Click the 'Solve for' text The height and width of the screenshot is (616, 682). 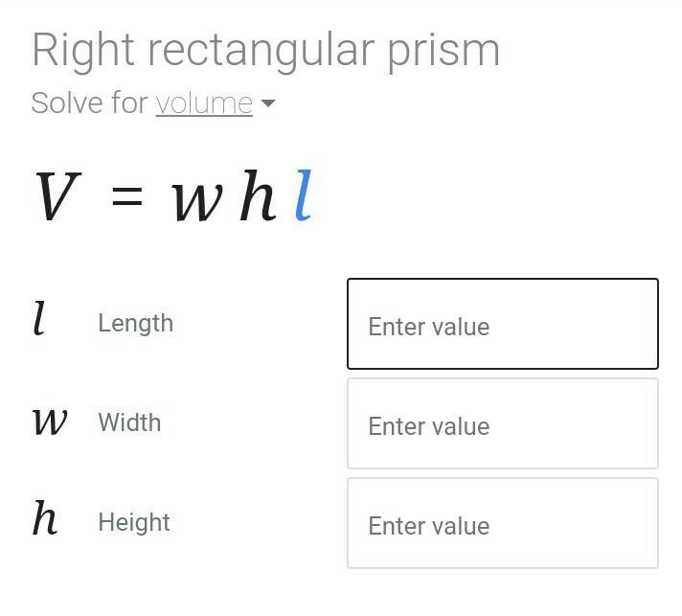tap(89, 103)
